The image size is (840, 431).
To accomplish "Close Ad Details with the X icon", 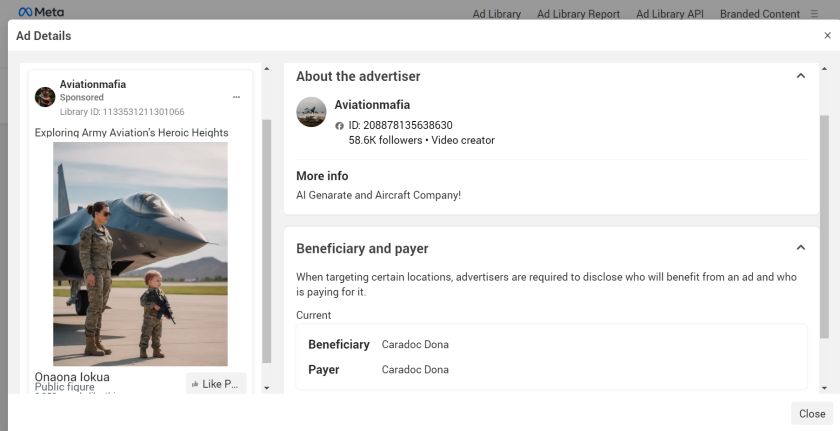I will pyautogui.click(x=827, y=36).
